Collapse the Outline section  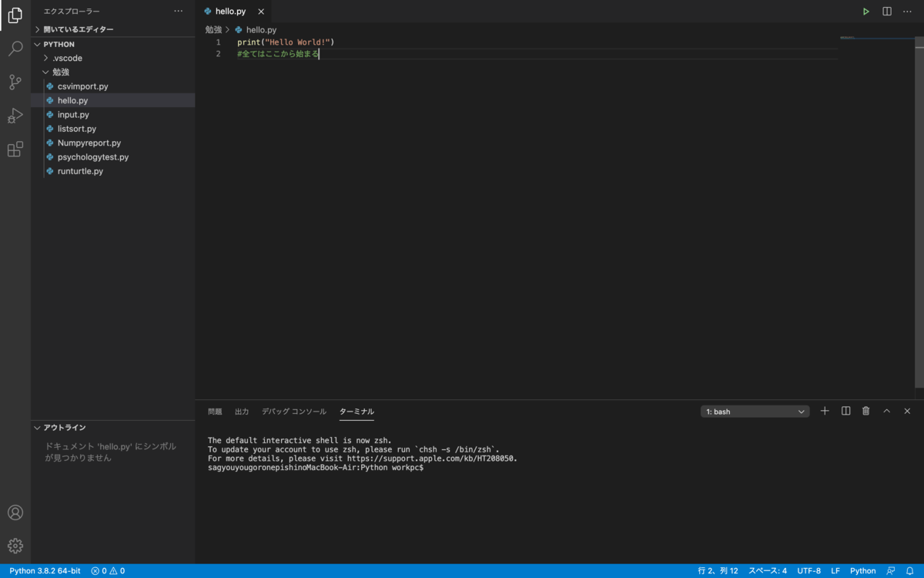(x=113, y=428)
